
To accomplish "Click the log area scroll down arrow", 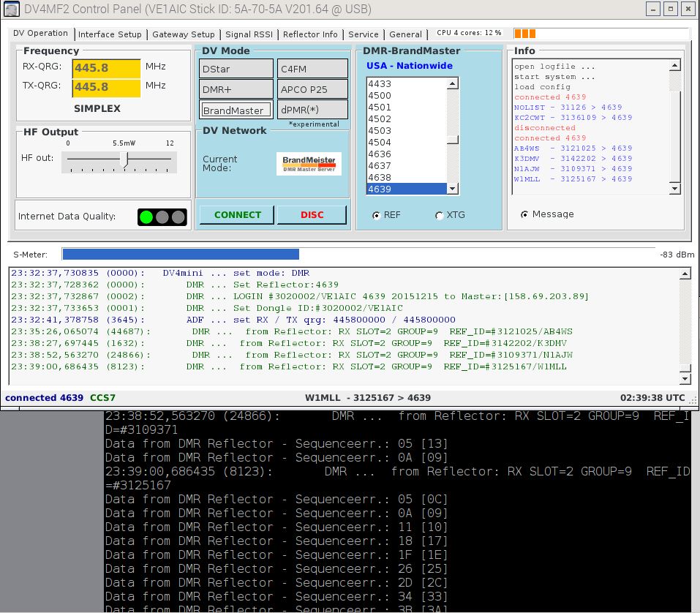I will pos(685,379).
